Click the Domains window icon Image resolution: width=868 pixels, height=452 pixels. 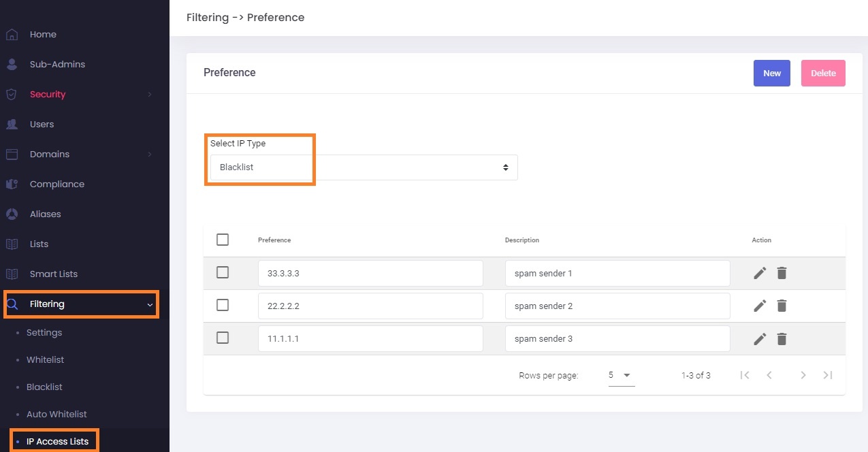12,155
